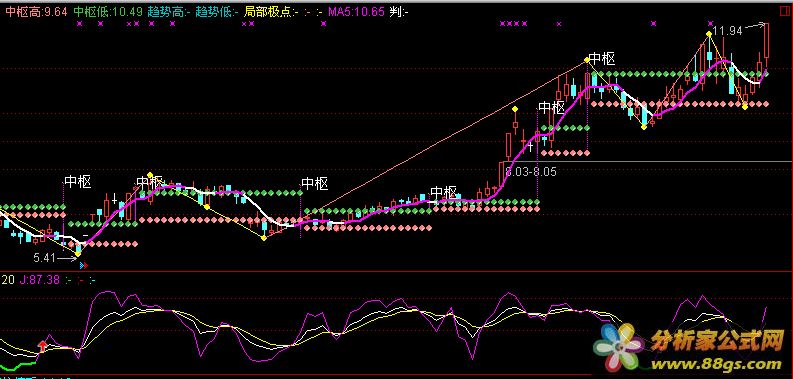This screenshot has height=379, width=793.
Task: Select the 中枢低:10.49 indicator label
Action: 108,12
